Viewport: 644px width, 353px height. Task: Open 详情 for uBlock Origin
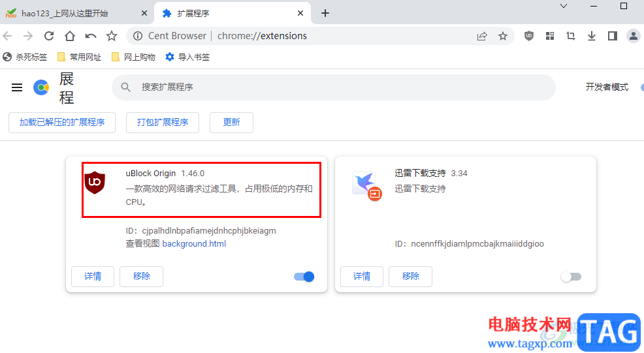[x=93, y=276]
